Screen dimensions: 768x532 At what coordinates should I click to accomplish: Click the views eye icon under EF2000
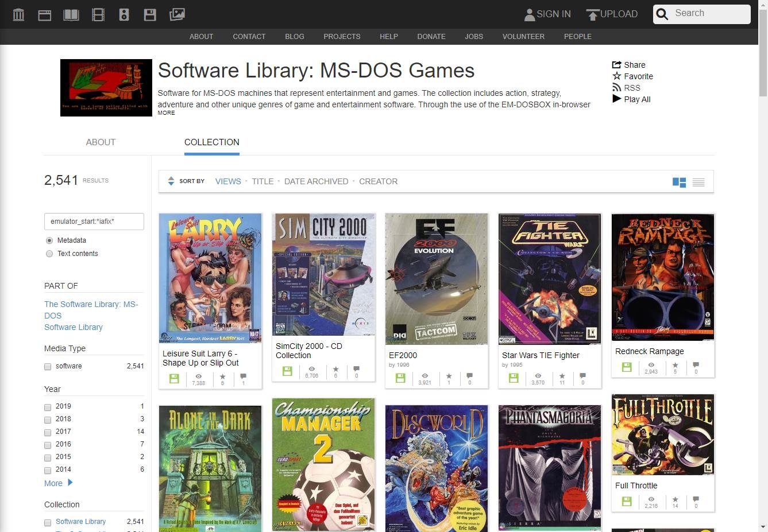(x=424, y=376)
